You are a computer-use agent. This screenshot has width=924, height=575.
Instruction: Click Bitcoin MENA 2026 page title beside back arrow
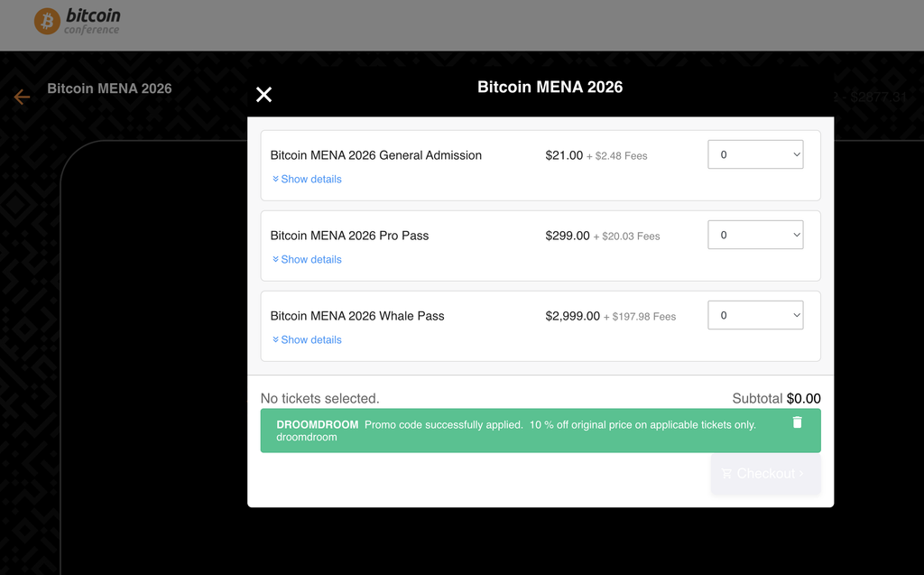click(x=109, y=88)
